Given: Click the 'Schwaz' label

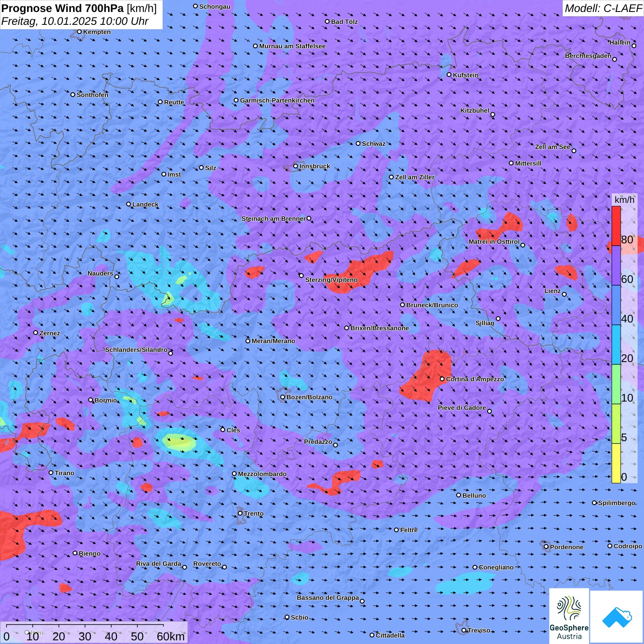Looking at the screenshot, I should [x=374, y=144].
